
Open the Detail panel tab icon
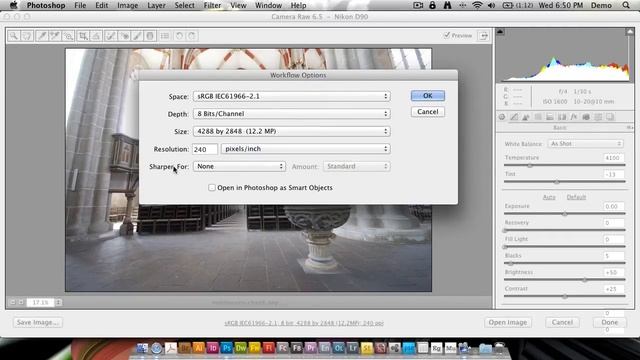526,117
